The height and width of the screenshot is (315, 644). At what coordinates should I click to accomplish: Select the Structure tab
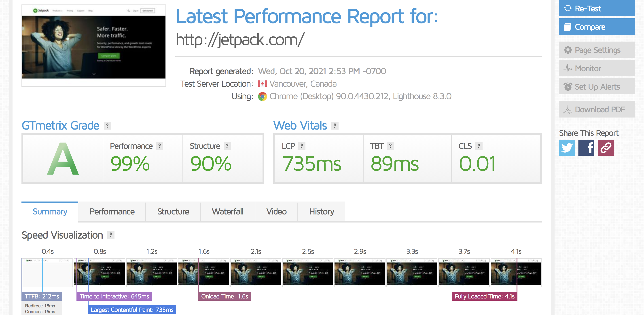(173, 211)
